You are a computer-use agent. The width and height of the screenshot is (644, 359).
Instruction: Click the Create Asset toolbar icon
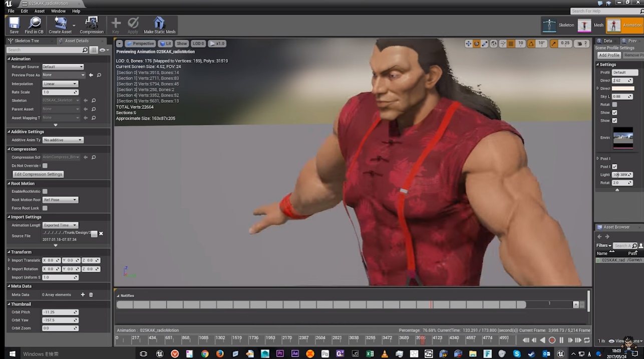point(60,25)
